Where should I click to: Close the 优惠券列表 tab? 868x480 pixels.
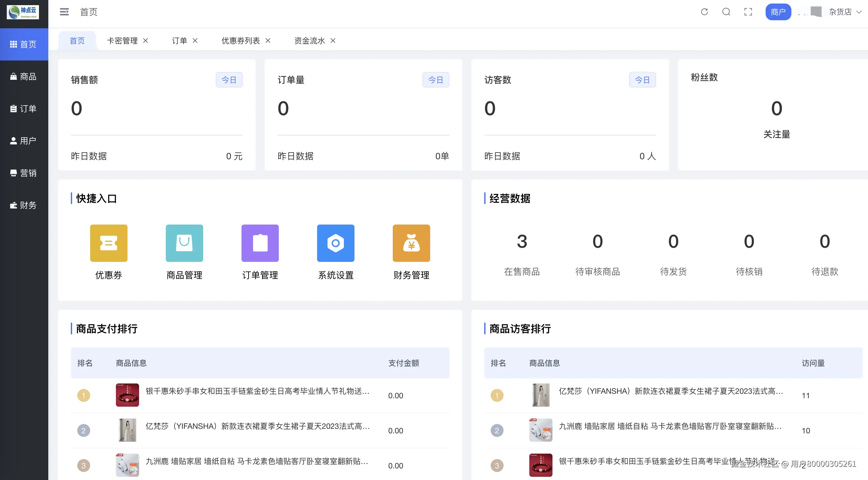268,41
